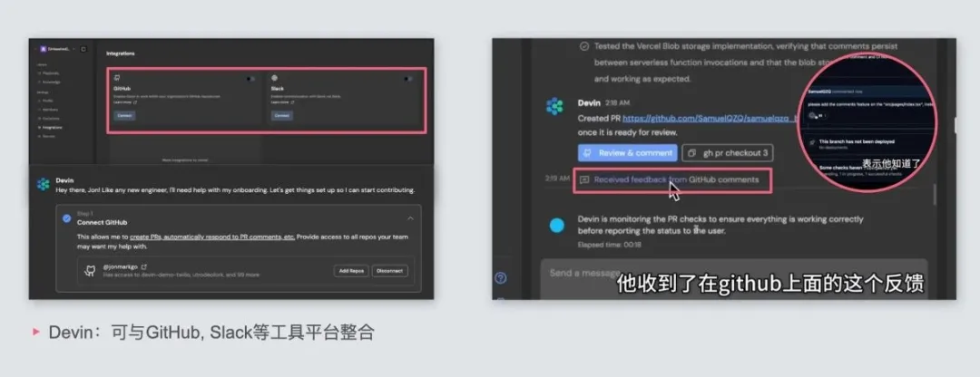Click the 2:19 AM timestamp
The width and height of the screenshot is (980, 377).
(557, 179)
